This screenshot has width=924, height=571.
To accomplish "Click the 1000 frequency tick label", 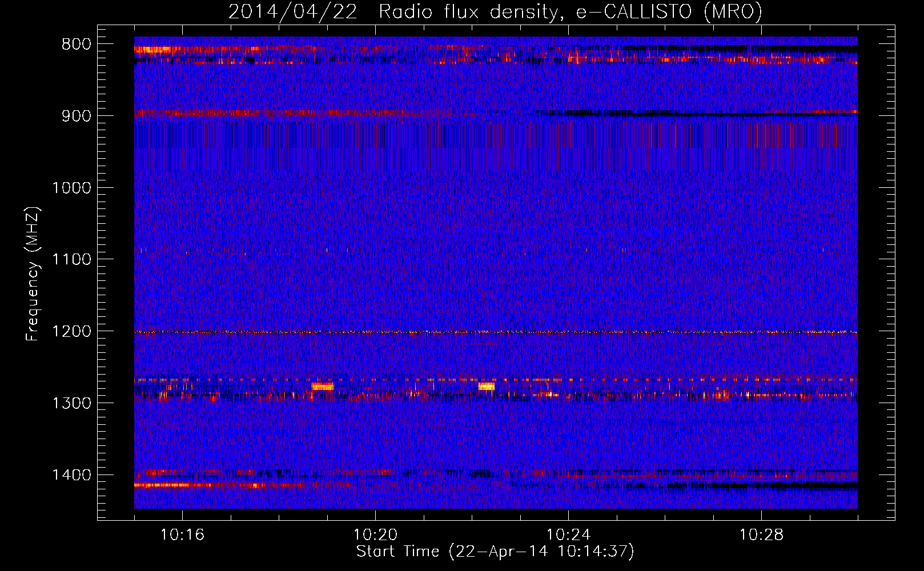I will click(x=71, y=188).
